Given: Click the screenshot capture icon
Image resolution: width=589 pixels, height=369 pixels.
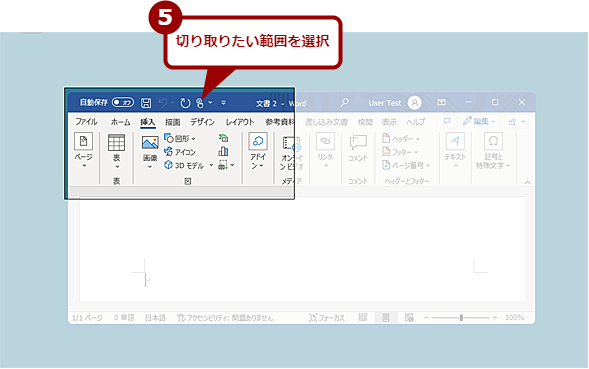Looking at the screenshot, I should pyautogui.click(x=223, y=165).
